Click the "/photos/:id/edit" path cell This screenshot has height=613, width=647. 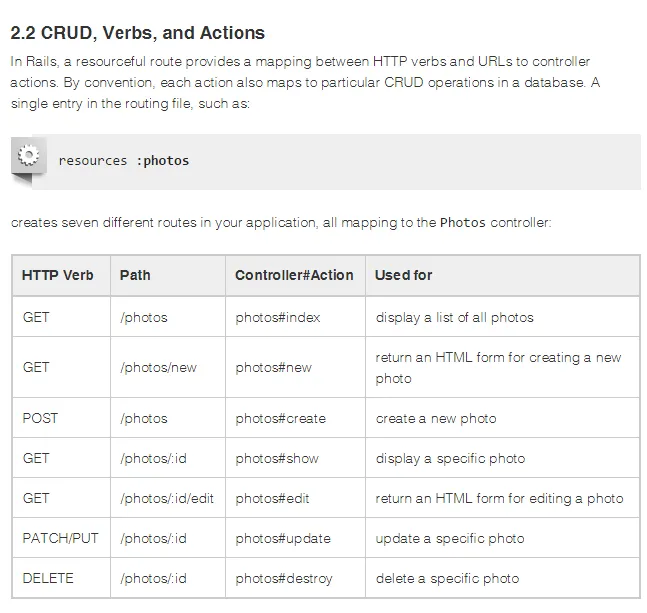[167, 498]
